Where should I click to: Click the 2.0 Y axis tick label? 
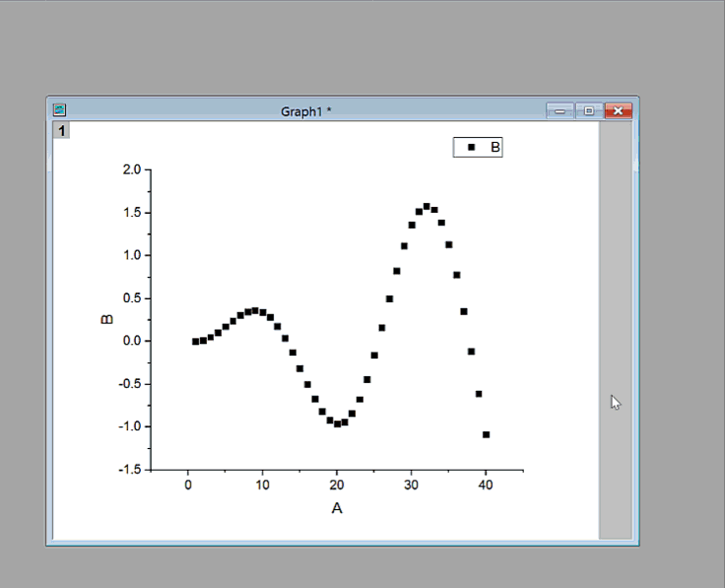click(x=131, y=169)
